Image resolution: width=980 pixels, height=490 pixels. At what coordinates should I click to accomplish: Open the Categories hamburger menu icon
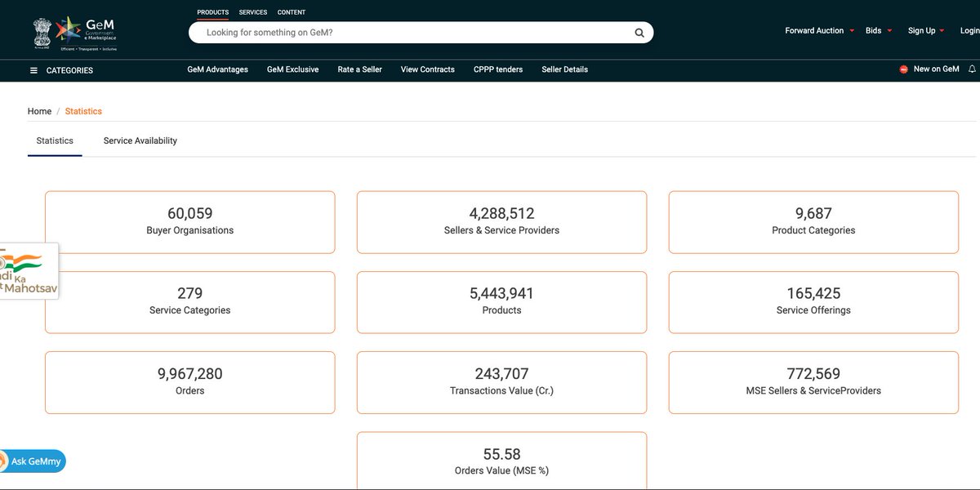click(33, 70)
